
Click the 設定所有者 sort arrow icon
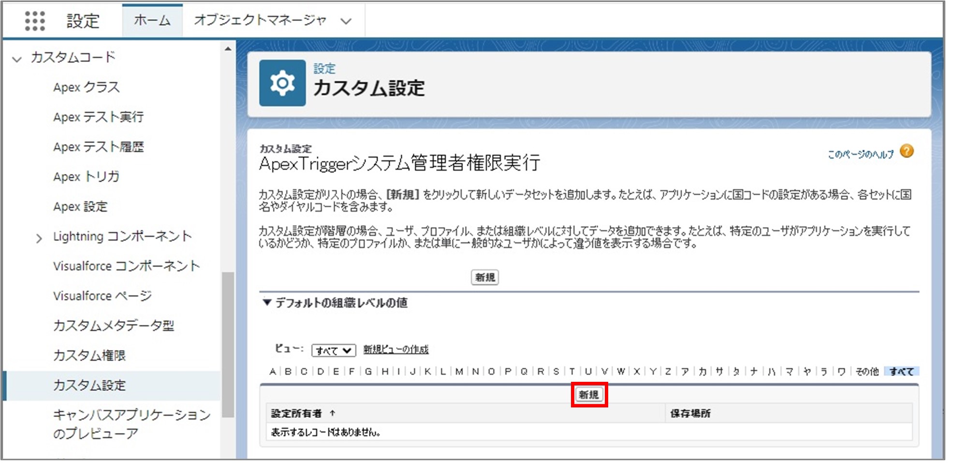(x=333, y=413)
